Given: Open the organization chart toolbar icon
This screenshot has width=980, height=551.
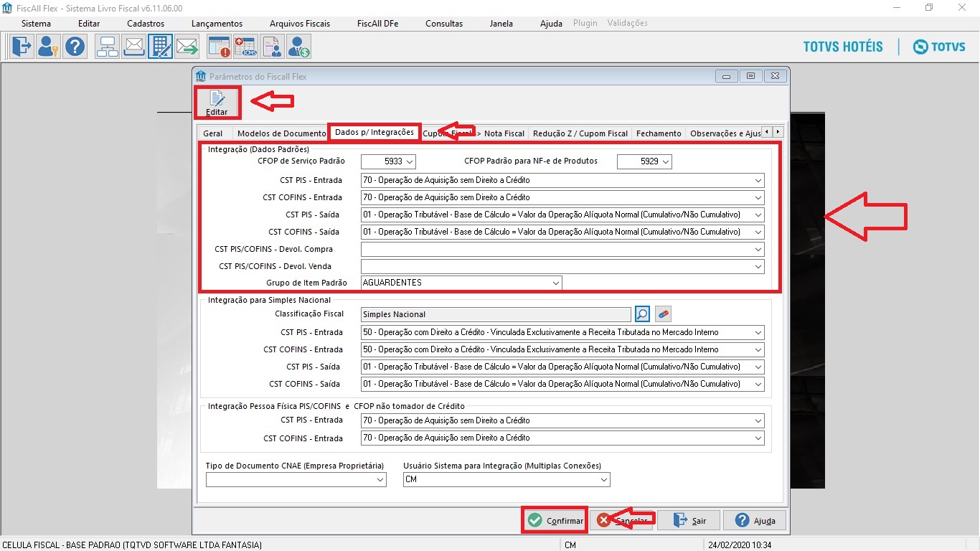Looking at the screenshot, I should click(x=108, y=47).
